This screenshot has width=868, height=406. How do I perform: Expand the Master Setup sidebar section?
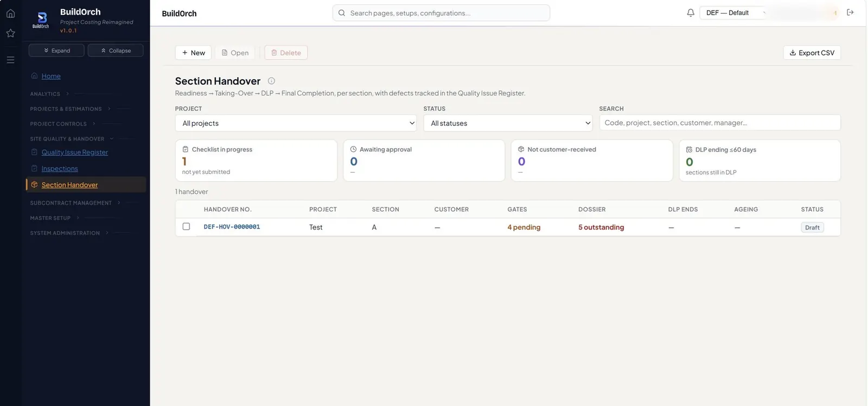click(54, 218)
